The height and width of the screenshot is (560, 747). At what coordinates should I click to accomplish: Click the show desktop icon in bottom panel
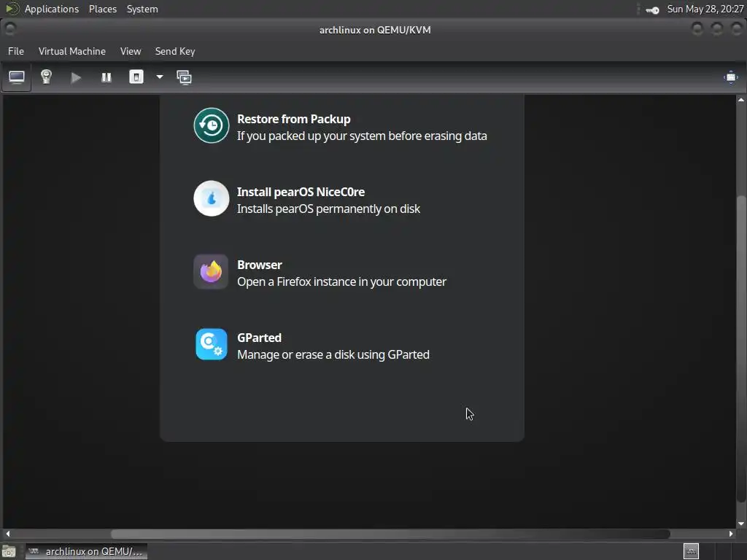9,551
